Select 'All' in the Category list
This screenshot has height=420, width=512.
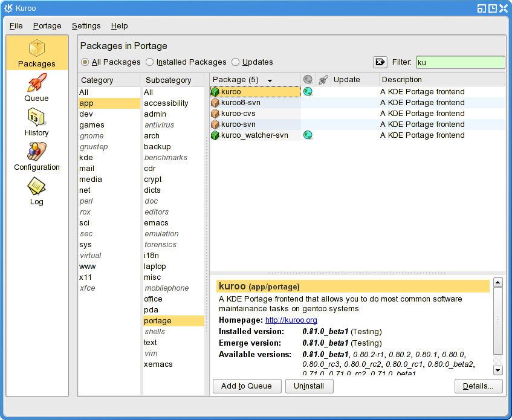[x=109, y=92]
